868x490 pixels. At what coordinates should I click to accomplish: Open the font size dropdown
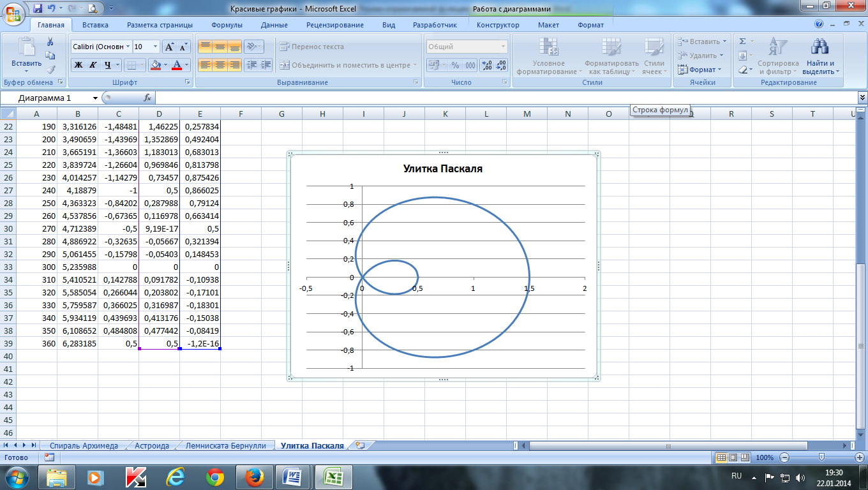(x=156, y=47)
